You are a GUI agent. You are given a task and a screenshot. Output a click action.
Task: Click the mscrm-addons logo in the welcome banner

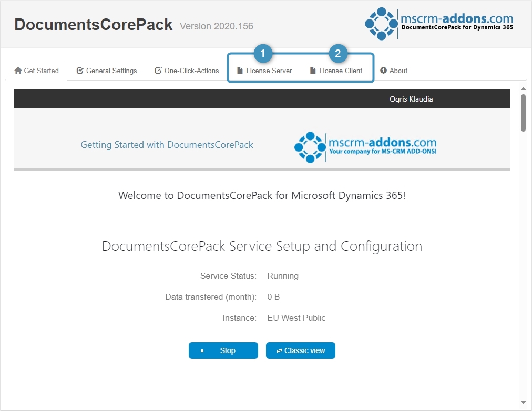[365, 147]
